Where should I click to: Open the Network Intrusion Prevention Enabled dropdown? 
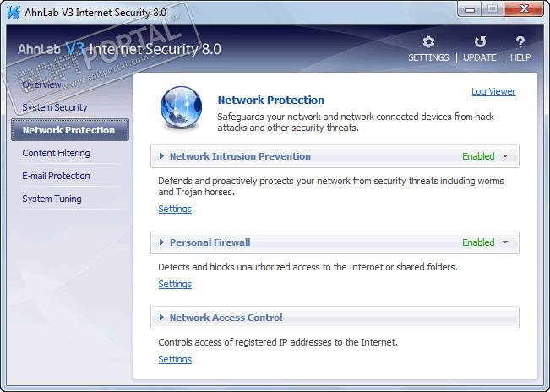pos(505,156)
